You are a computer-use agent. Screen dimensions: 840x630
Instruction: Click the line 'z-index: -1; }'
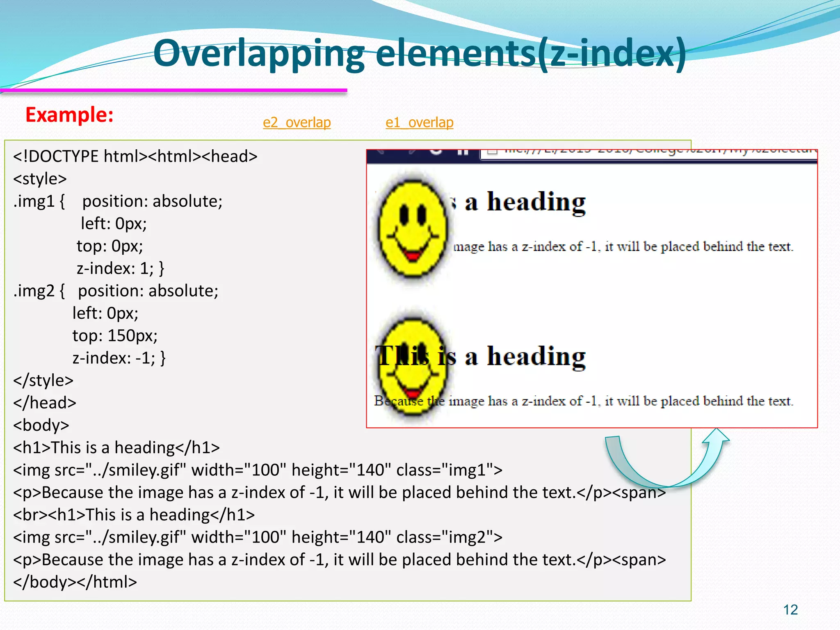[119, 358]
